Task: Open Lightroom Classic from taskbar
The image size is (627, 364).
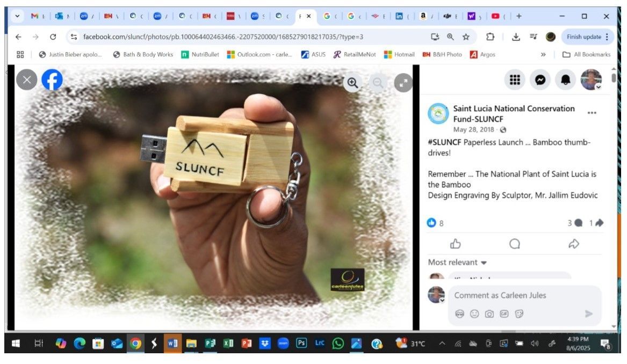Action: (x=320, y=343)
